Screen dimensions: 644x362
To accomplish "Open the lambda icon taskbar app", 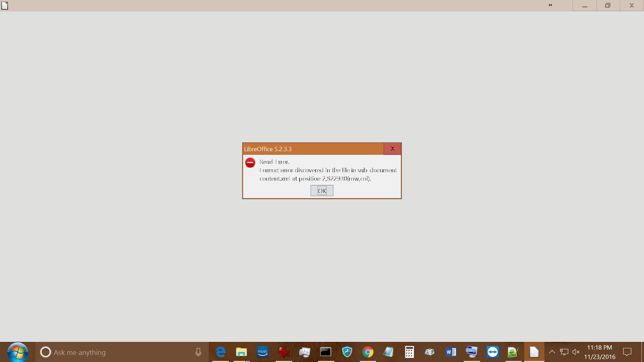I will (430, 352).
